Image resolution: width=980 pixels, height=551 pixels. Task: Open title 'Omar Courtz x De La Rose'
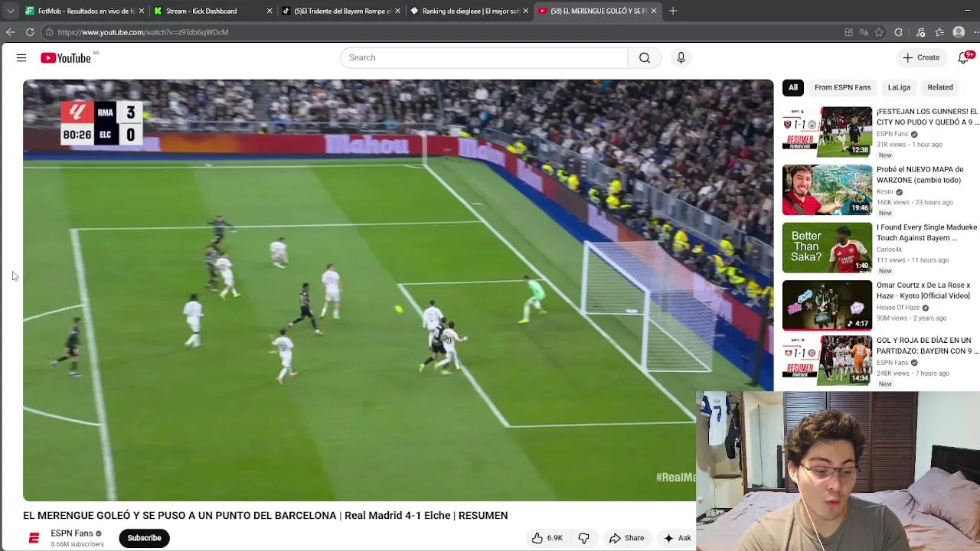point(923,290)
